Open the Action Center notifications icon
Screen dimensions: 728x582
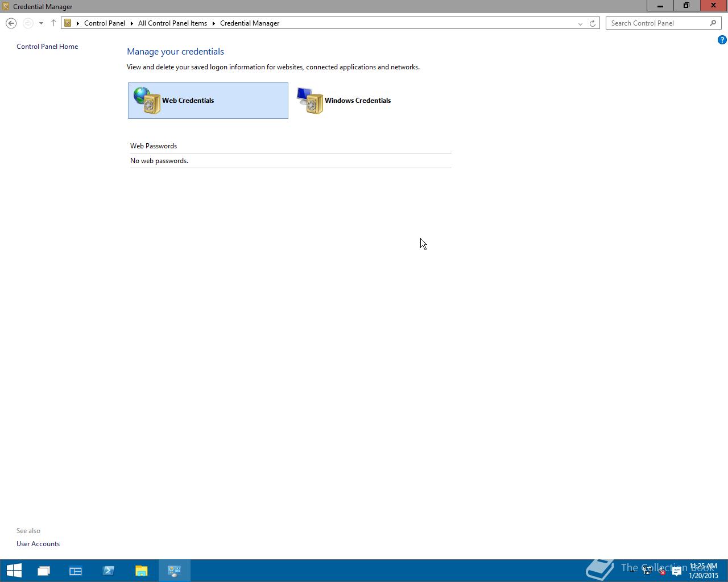(677, 571)
